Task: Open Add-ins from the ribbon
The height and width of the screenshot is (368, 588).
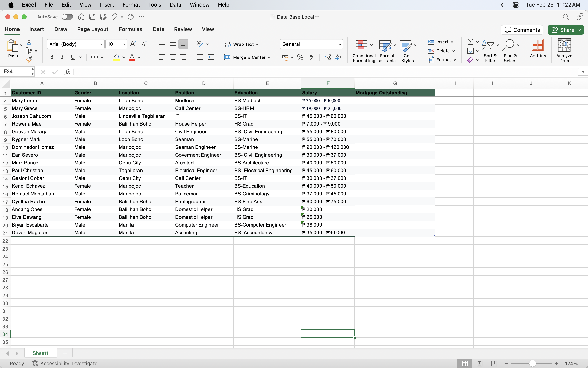Action: (x=538, y=49)
